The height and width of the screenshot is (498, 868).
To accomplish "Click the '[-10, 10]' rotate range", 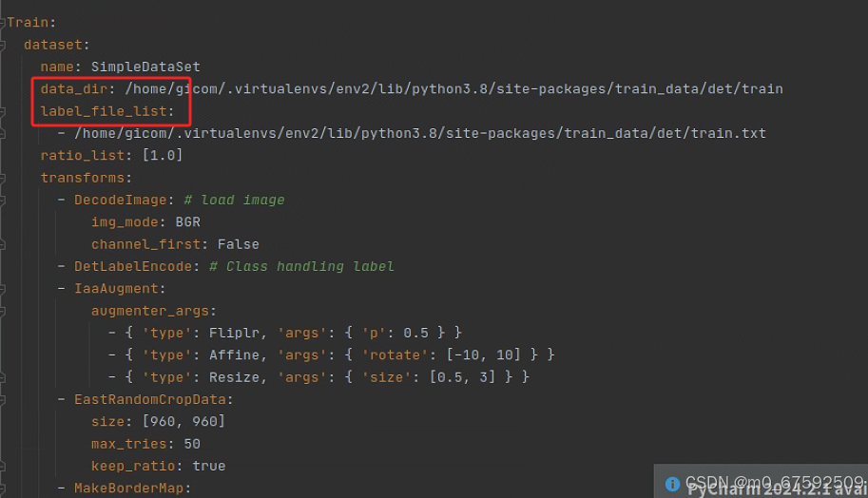I will 484,354.
